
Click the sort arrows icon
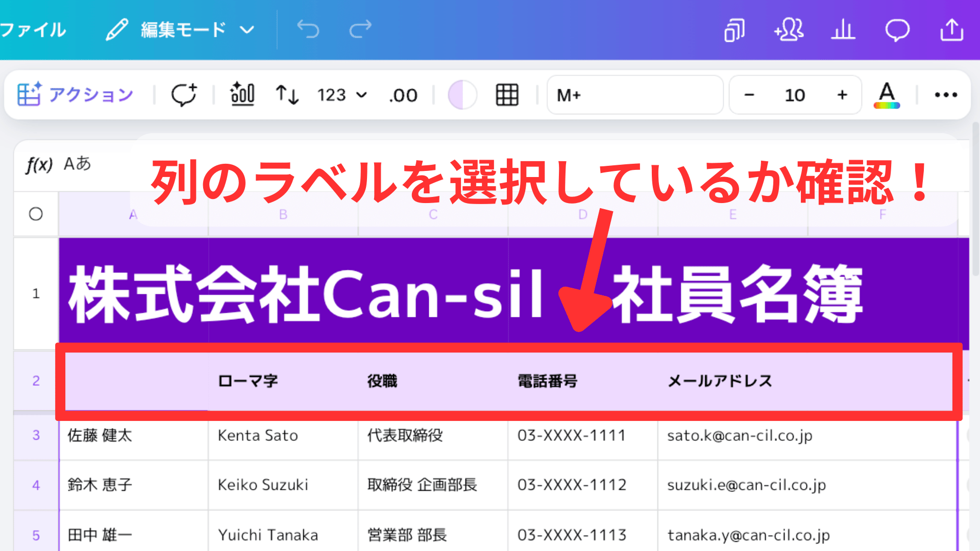click(287, 95)
